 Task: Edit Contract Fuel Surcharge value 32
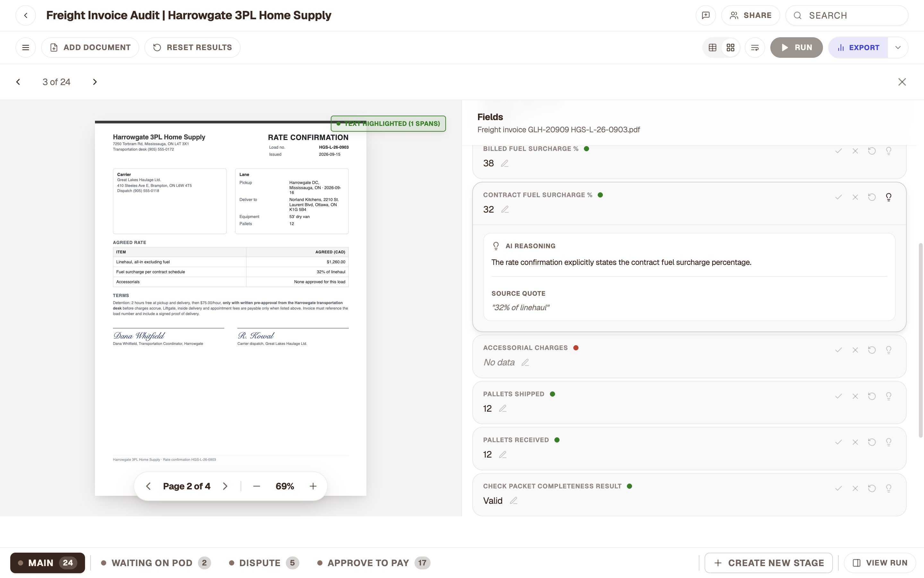pyautogui.click(x=505, y=209)
